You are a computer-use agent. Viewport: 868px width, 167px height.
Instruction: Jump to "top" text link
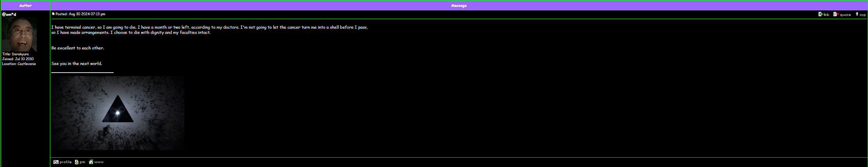862,15
